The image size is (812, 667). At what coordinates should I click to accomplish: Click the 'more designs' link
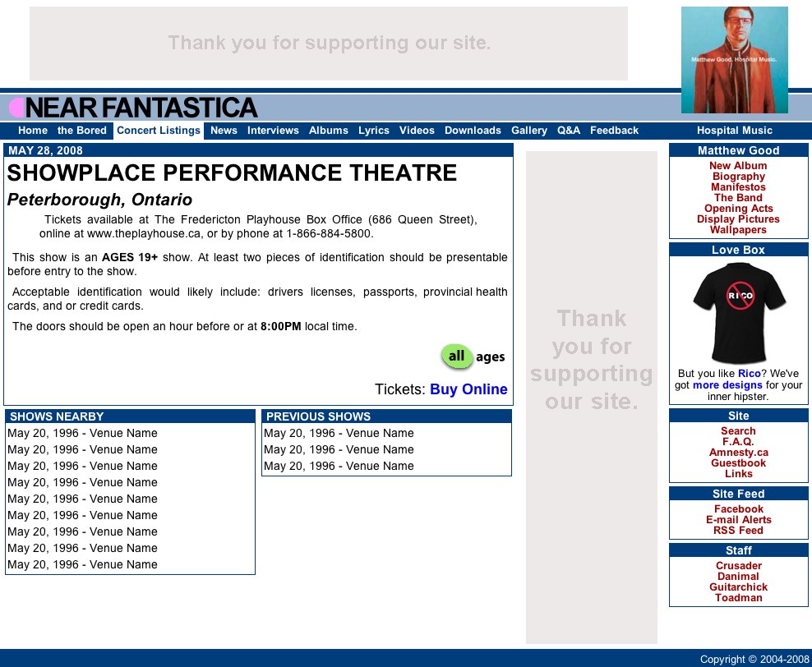(x=727, y=385)
